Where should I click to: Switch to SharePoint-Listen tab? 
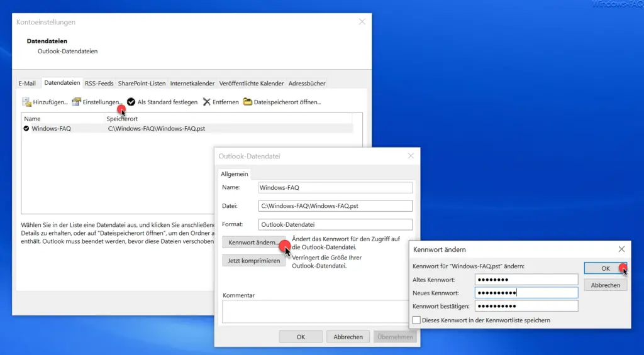point(142,84)
